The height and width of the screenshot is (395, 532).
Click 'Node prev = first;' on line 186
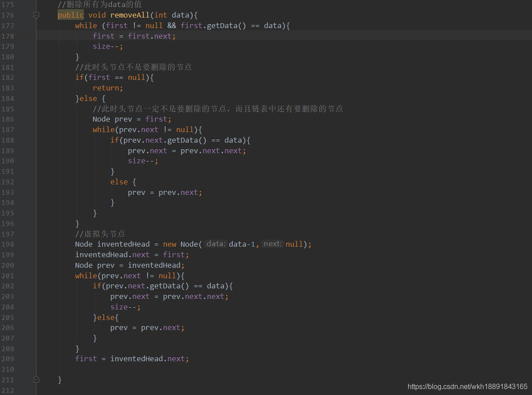coord(132,119)
